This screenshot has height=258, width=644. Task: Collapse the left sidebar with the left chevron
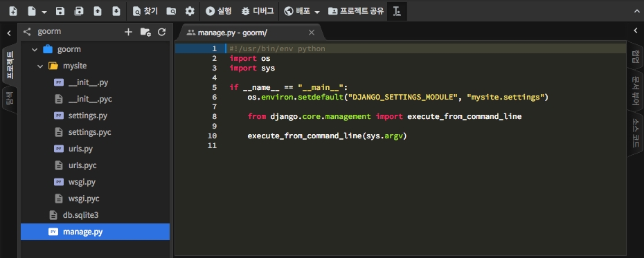coord(8,33)
